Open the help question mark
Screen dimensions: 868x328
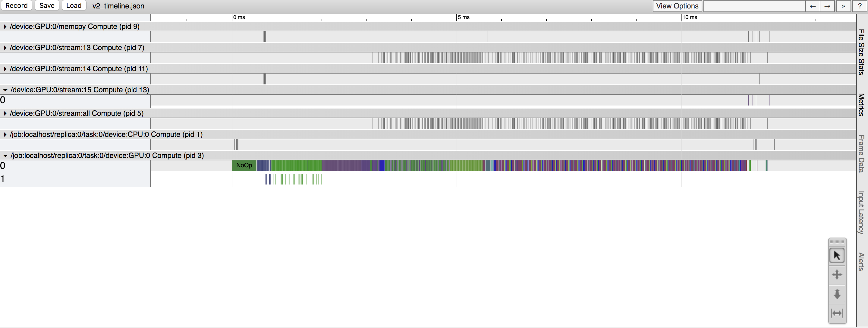tap(860, 6)
